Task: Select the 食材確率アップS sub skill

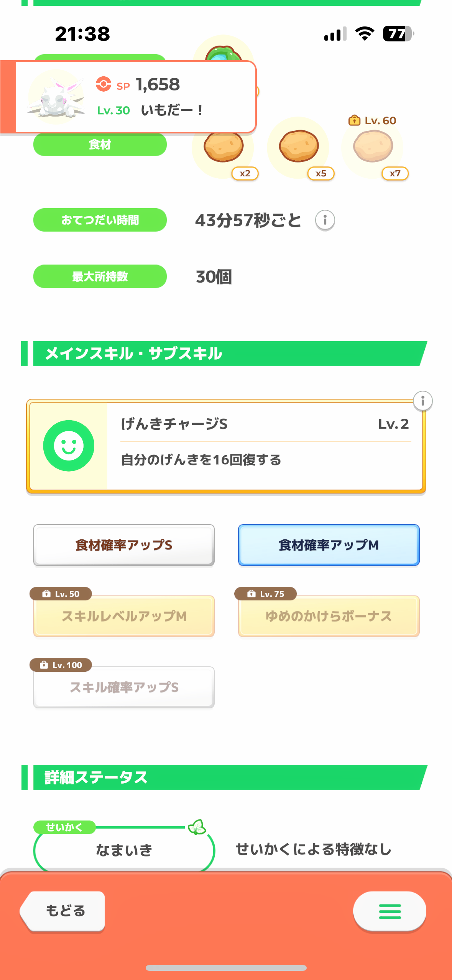Action: point(123,545)
